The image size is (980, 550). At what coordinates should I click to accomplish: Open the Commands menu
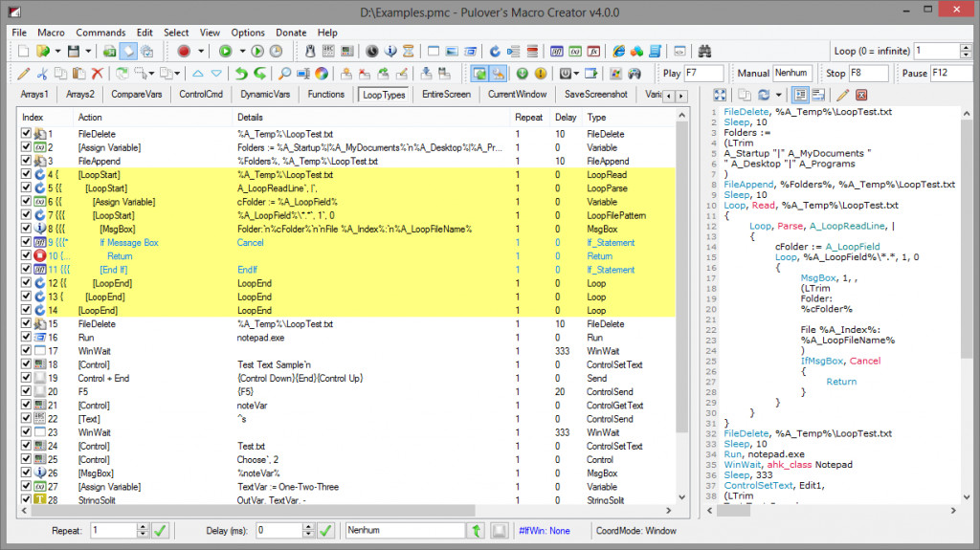click(100, 33)
